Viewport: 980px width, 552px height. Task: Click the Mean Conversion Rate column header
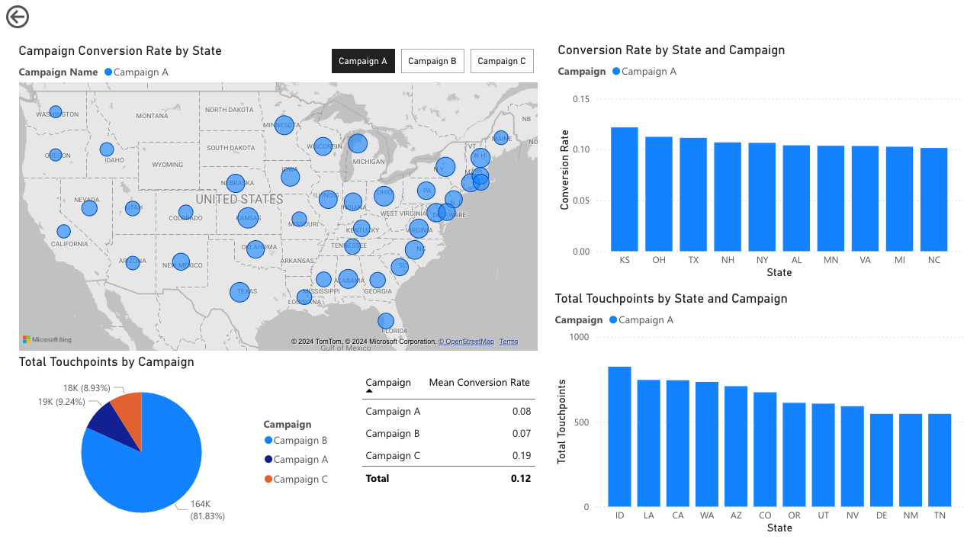[x=480, y=383]
